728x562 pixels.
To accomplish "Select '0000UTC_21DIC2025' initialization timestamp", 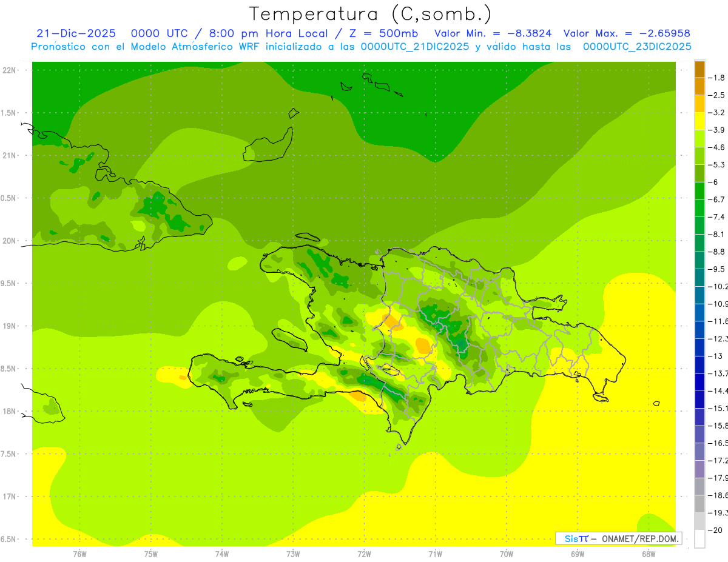I will tap(414, 47).
